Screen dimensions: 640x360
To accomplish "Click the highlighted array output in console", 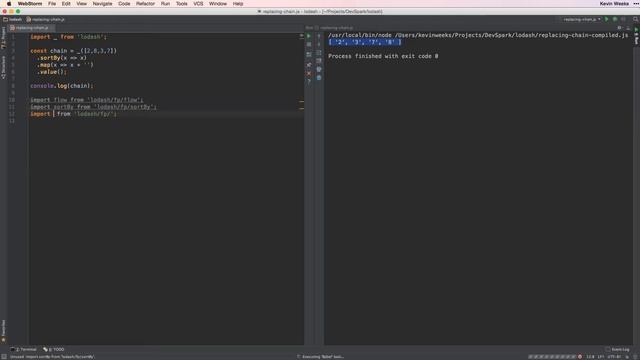I will [365, 42].
